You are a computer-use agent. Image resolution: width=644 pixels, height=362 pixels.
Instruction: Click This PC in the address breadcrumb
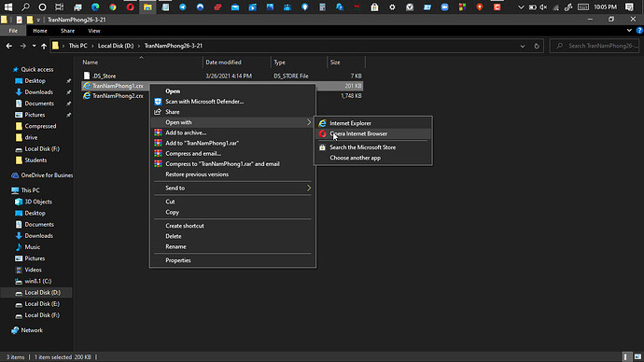click(78, 46)
